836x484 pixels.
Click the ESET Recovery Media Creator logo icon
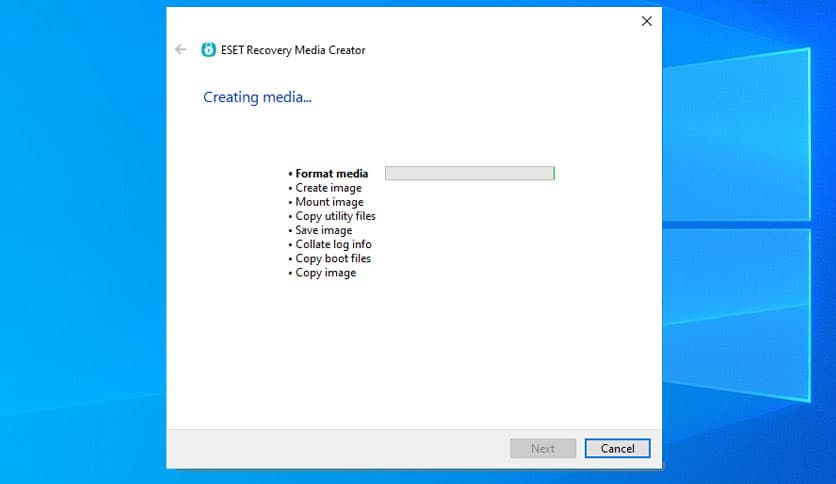[208, 50]
